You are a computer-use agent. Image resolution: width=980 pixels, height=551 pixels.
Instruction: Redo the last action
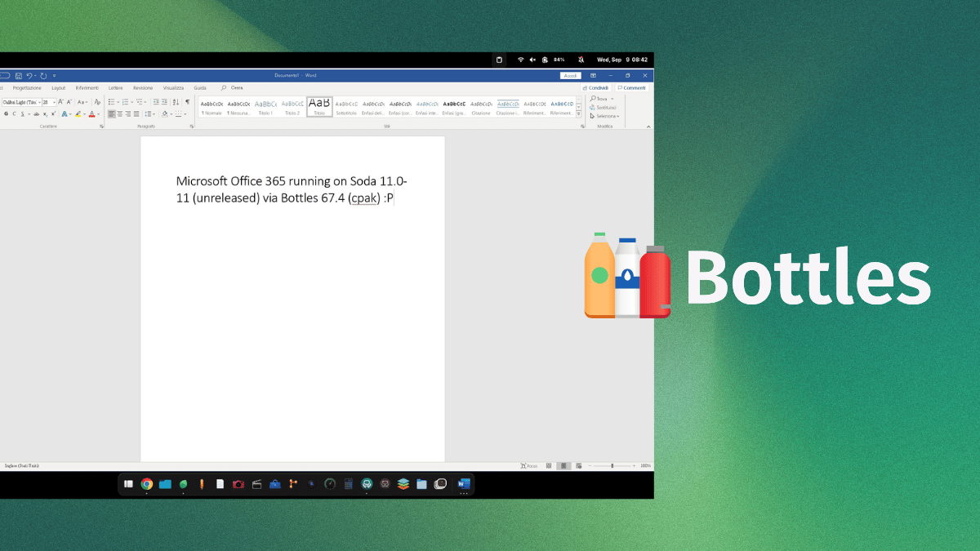pyautogui.click(x=43, y=76)
